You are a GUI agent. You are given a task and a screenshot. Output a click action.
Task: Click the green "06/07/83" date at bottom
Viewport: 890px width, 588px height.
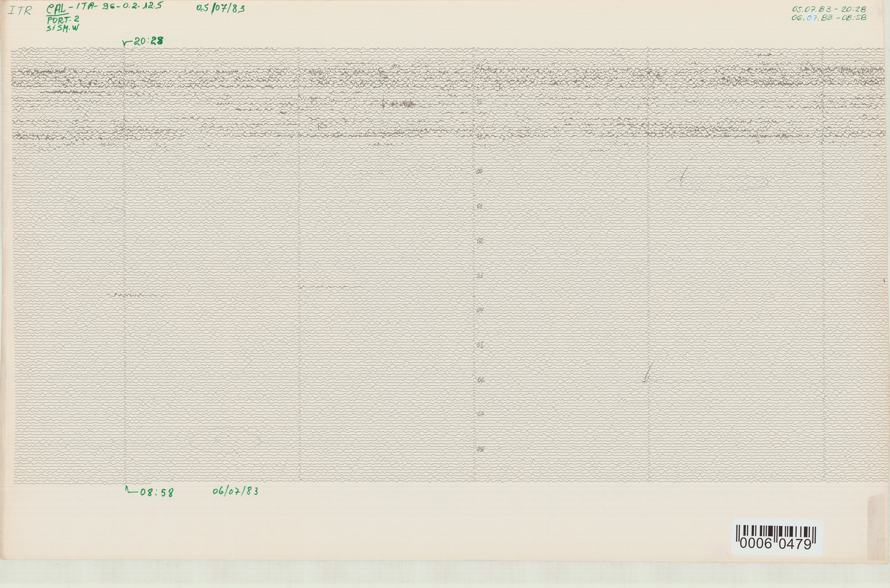click(x=235, y=491)
